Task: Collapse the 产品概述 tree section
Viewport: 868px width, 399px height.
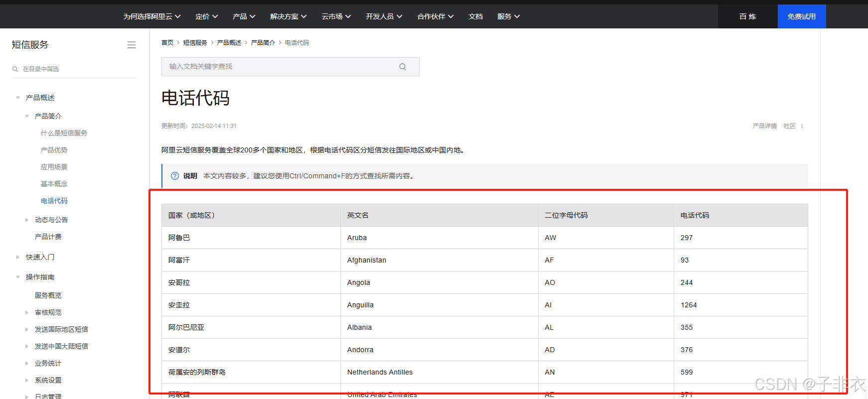Action: pyautogui.click(x=18, y=98)
